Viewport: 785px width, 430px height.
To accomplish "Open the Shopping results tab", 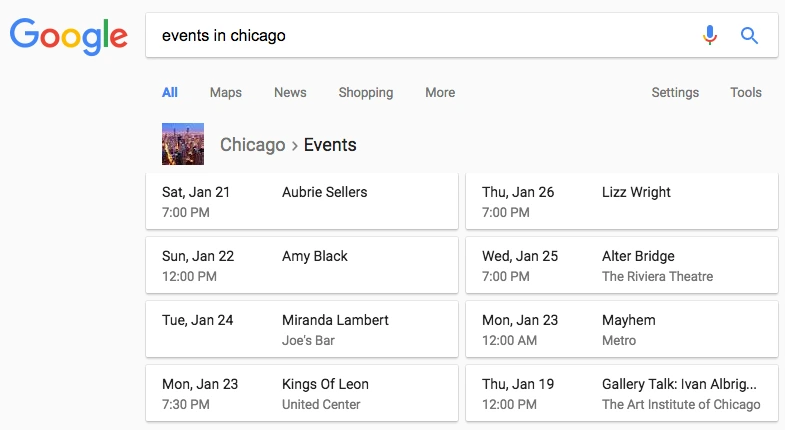I will coord(366,92).
